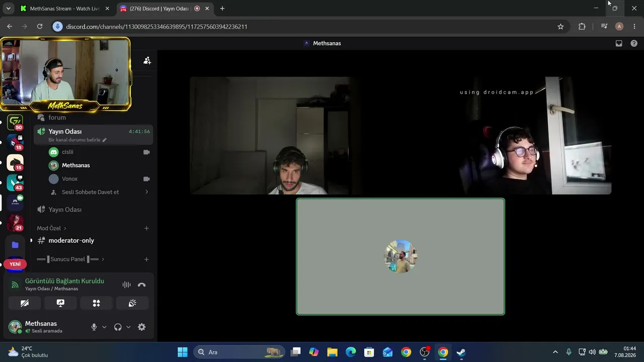Open the server with the 50 badge
The image size is (644, 362).
[x=15, y=123]
